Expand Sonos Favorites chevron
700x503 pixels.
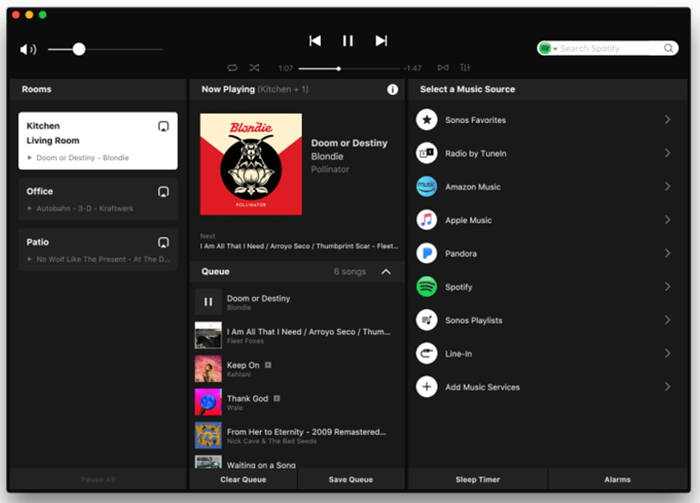[x=667, y=120]
